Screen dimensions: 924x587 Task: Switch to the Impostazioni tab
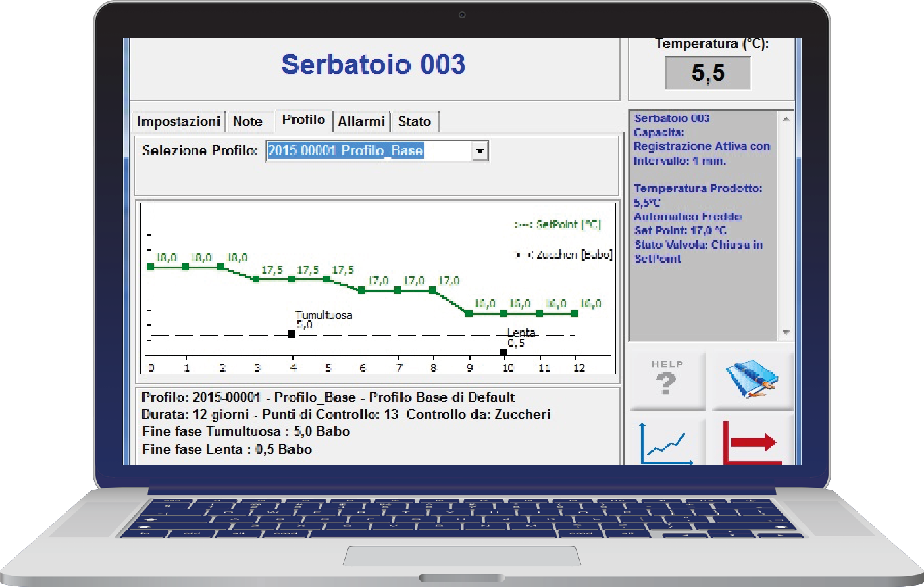(x=178, y=122)
